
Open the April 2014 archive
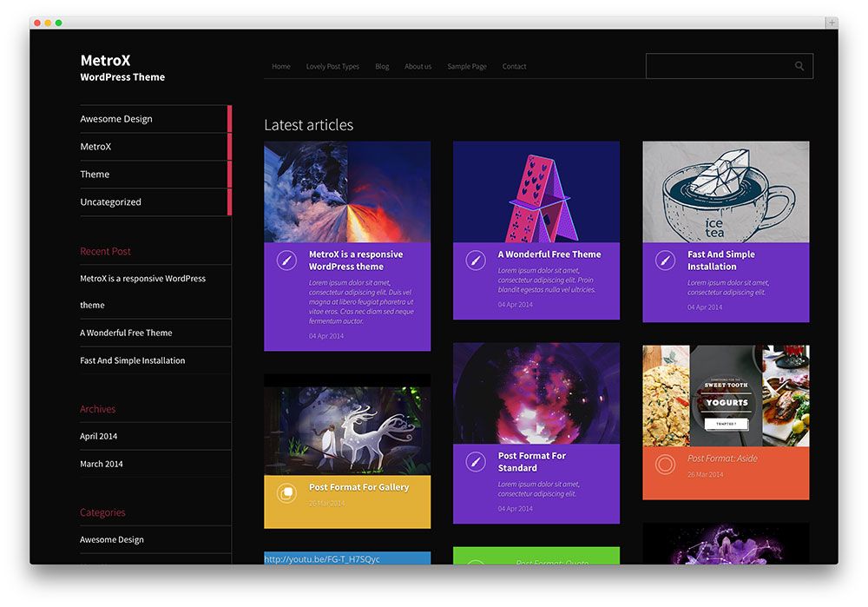point(99,437)
